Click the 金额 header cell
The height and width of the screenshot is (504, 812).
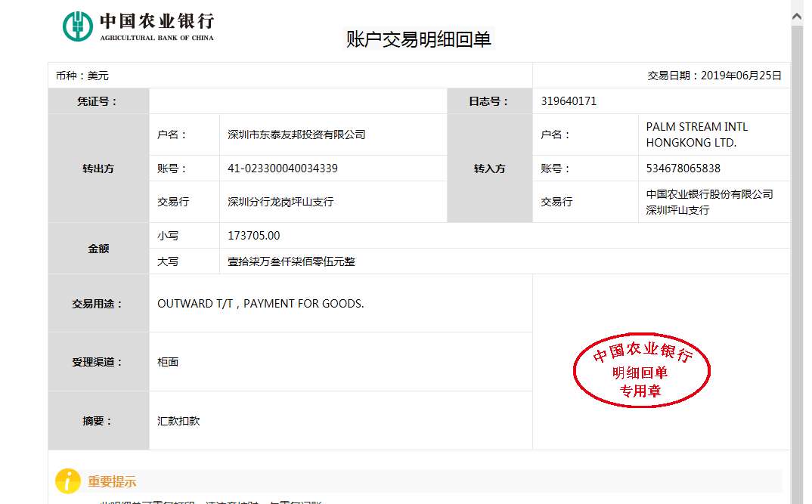[98, 249]
